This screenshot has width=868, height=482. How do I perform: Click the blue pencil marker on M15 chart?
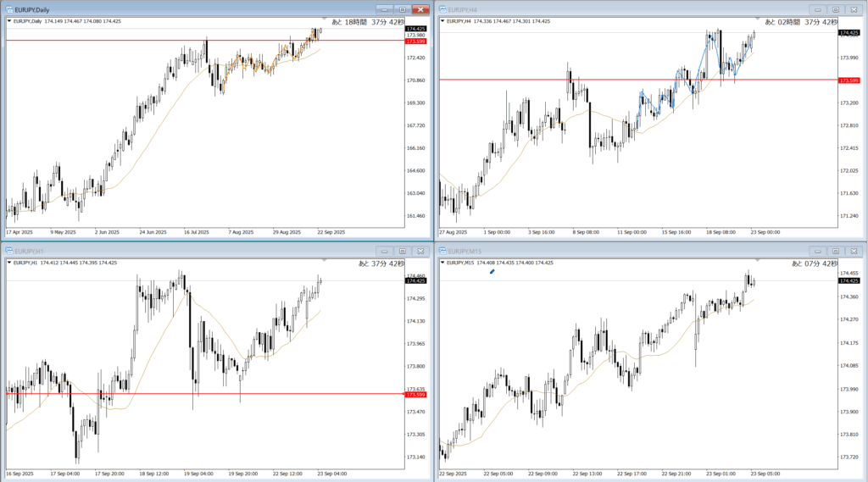point(492,272)
